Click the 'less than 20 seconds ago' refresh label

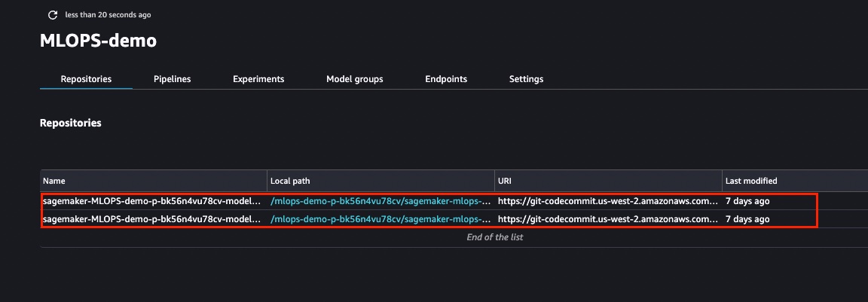click(108, 15)
